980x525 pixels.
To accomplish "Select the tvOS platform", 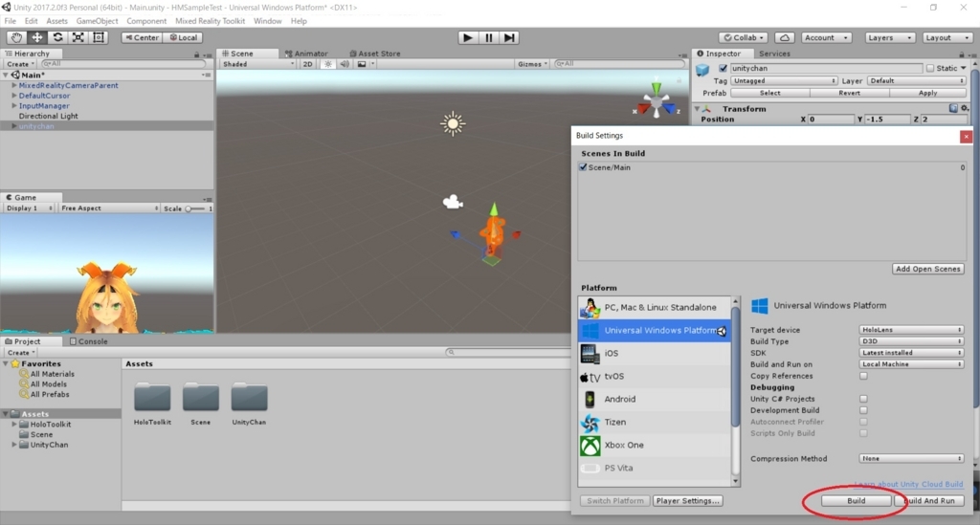I will click(654, 377).
